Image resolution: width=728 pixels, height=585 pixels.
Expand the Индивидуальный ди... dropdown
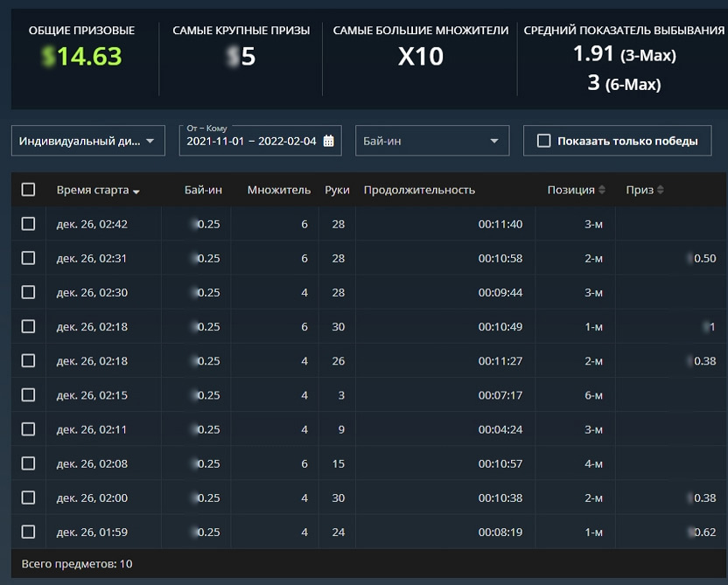click(87, 141)
